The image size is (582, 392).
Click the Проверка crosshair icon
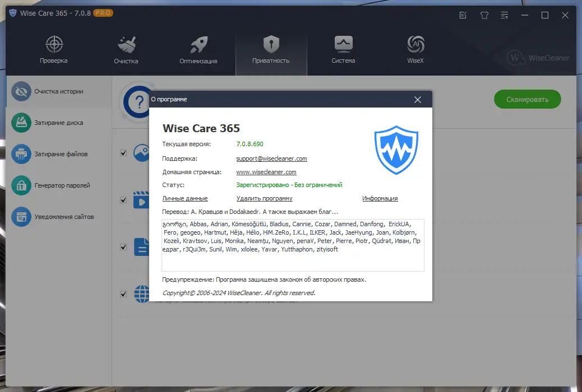point(54,44)
